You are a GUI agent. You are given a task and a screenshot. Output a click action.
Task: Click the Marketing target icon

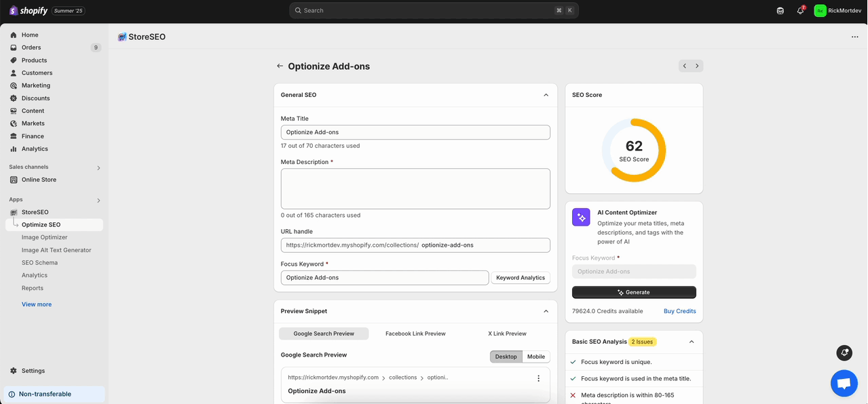click(x=14, y=85)
